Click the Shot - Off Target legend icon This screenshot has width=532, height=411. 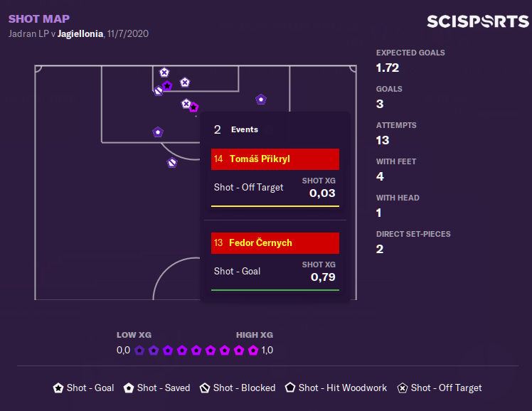pos(403,388)
